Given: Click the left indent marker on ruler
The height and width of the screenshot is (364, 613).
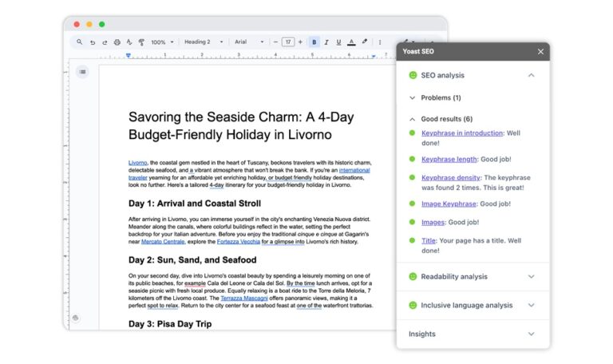Looking at the screenshot, I should point(129,56).
